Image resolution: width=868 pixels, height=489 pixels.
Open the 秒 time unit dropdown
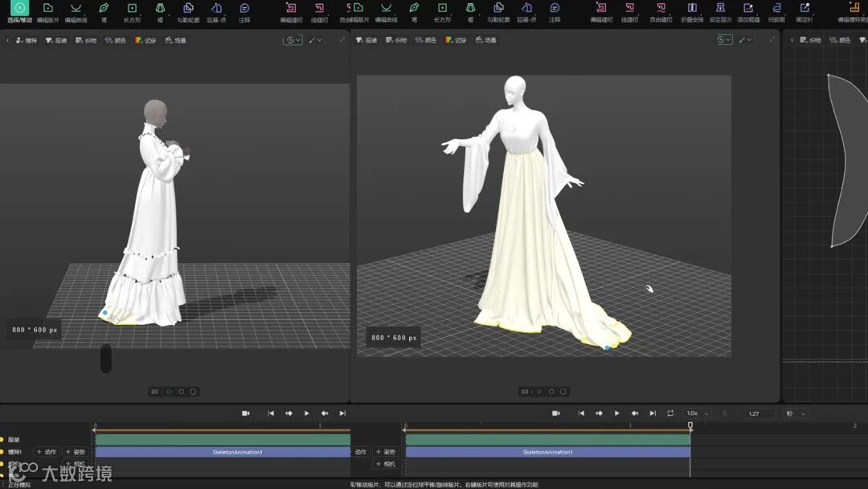[x=796, y=413]
